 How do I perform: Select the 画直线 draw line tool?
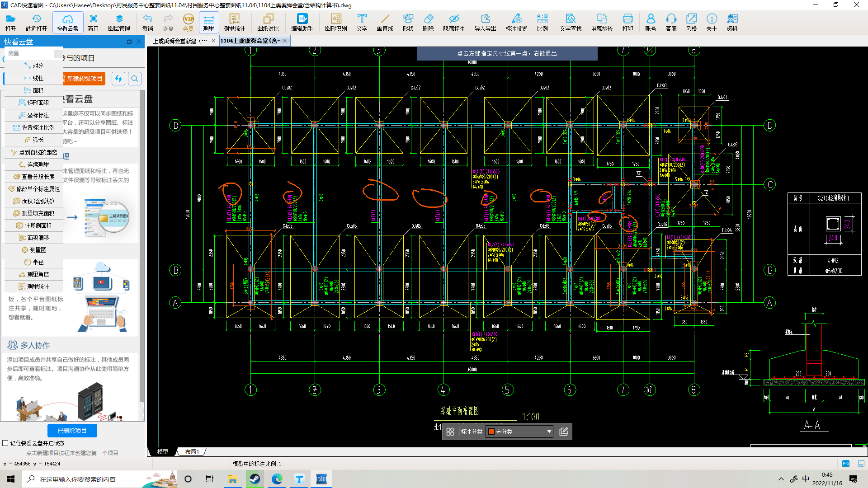click(x=385, y=22)
